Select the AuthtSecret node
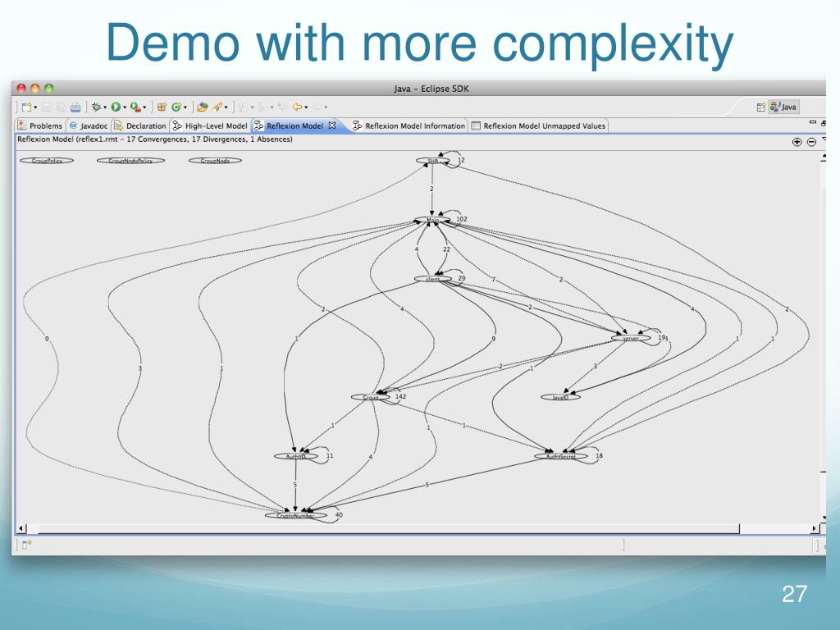This screenshot has width=840, height=630. (x=561, y=456)
